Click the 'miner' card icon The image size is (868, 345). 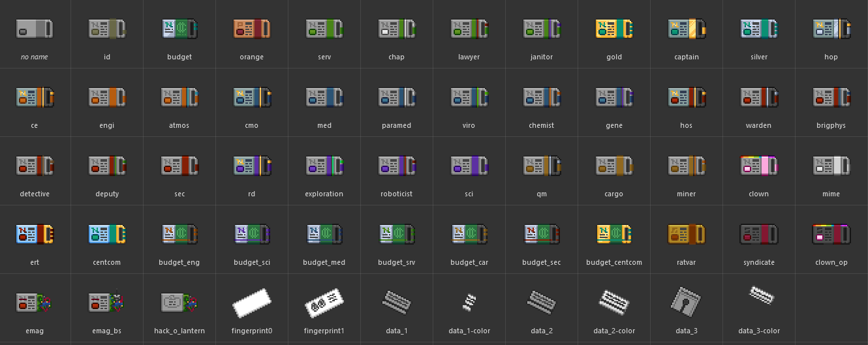point(687,166)
